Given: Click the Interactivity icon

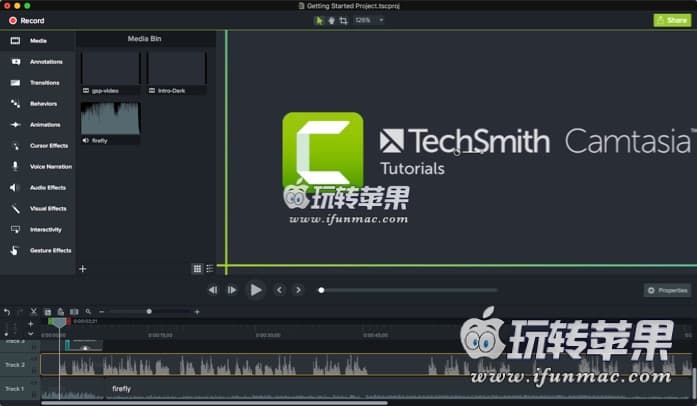Looking at the screenshot, I should [x=15, y=229].
